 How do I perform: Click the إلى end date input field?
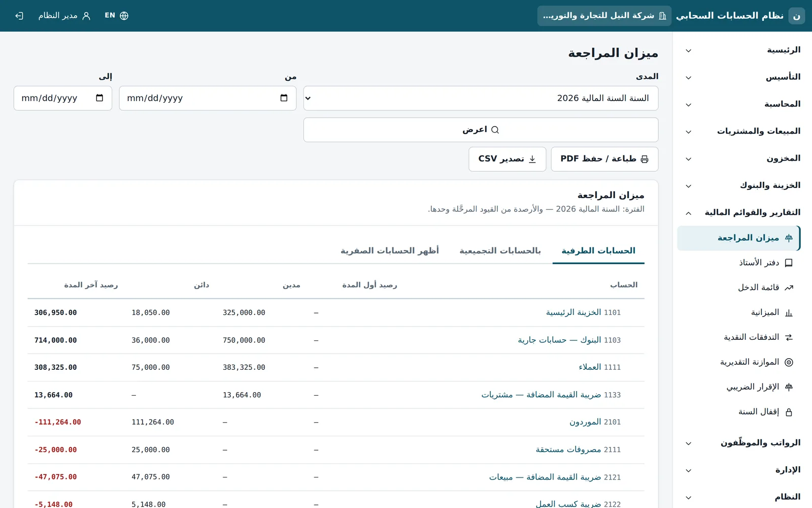click(63, 98)
